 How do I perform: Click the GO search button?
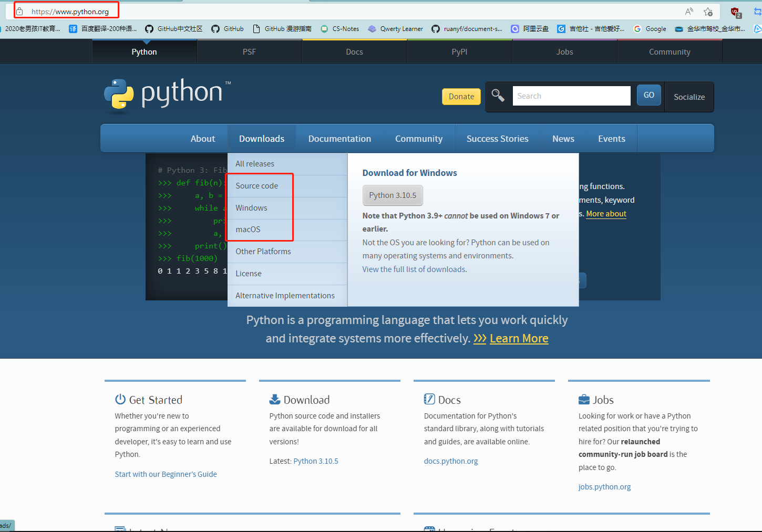(649, 95)
